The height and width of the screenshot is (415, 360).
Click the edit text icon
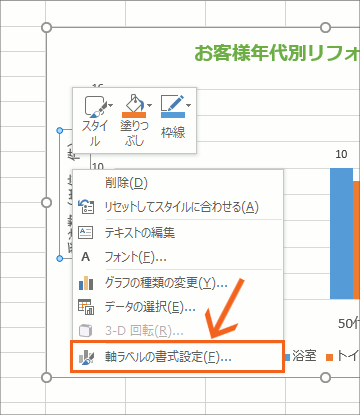[86, 232]
